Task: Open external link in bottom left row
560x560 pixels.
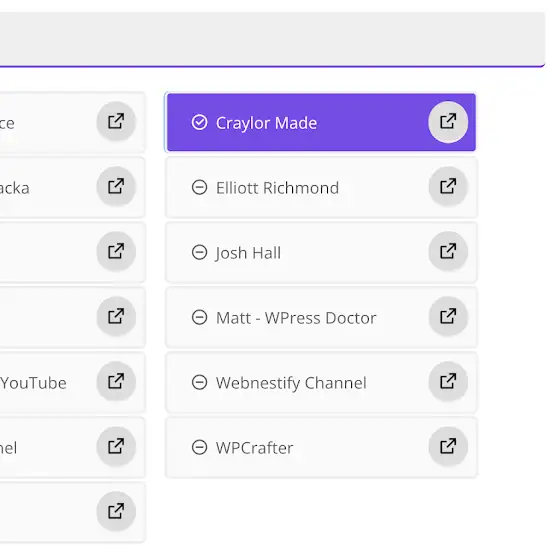Action: pyautogui.click(x=116, y=511)
